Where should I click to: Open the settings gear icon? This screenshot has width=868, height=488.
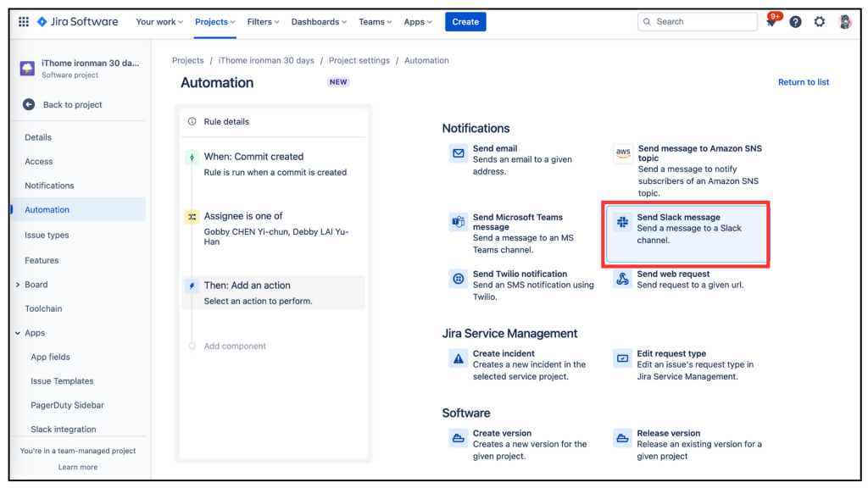(x=820, y=21)
